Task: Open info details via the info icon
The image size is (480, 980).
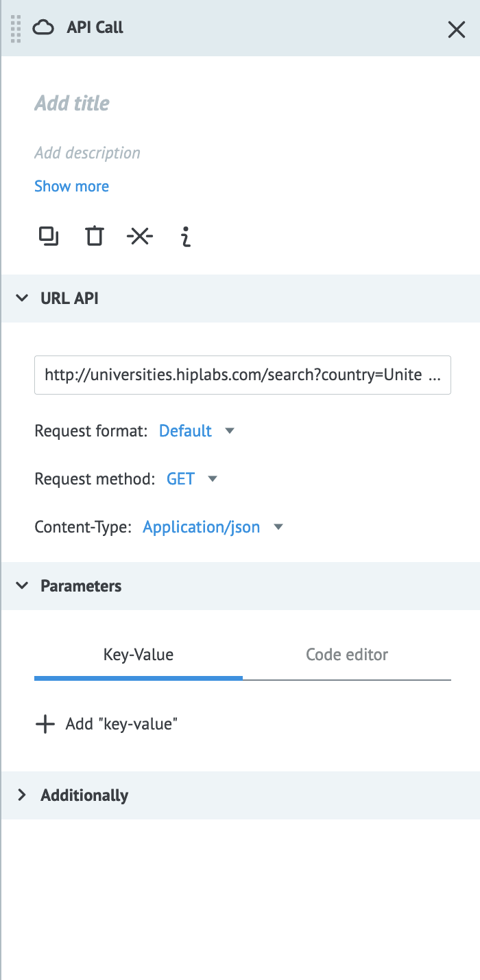Action: pyautogui.click(x=185, y=235)
